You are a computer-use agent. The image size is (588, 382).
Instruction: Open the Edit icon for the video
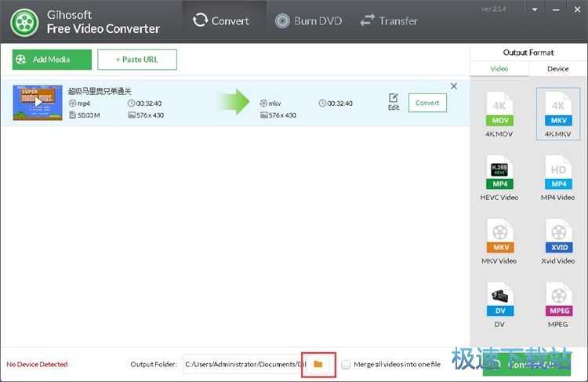394,102
